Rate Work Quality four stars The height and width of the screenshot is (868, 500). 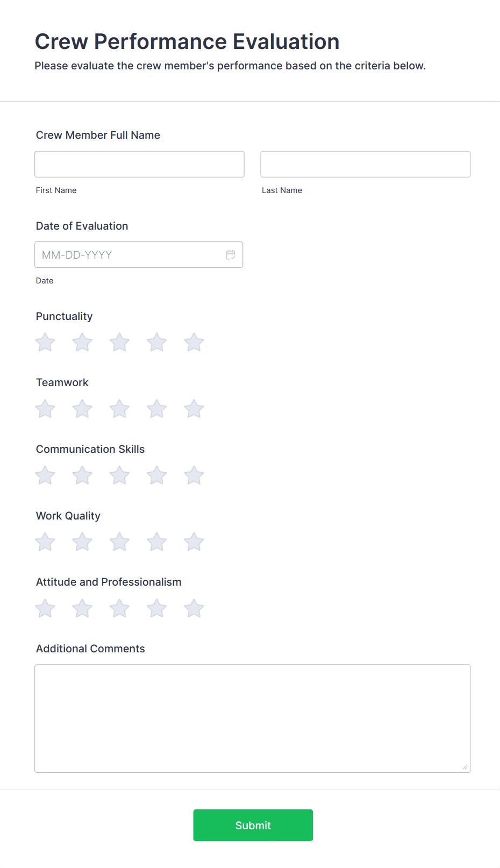(156, 542)
